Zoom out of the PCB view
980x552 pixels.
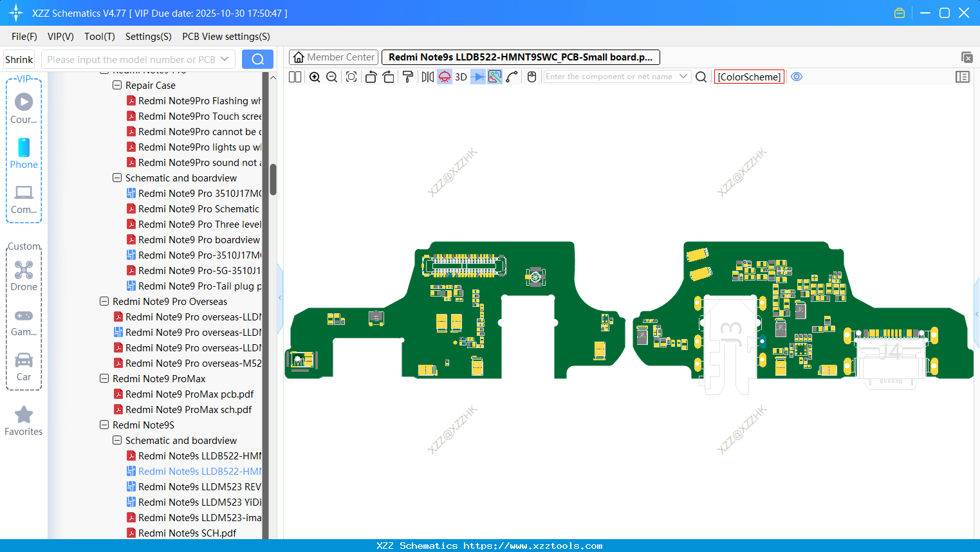(x=331, y=77)
